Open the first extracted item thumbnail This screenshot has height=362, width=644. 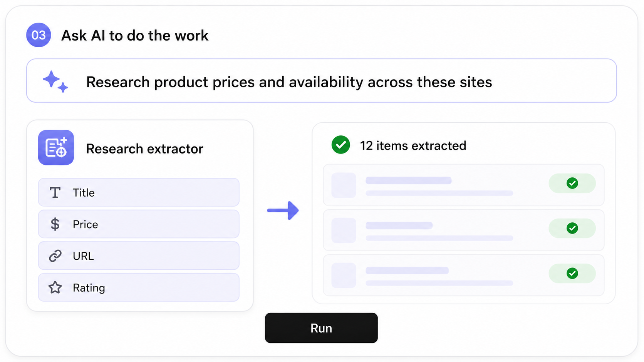pos(344,185)
